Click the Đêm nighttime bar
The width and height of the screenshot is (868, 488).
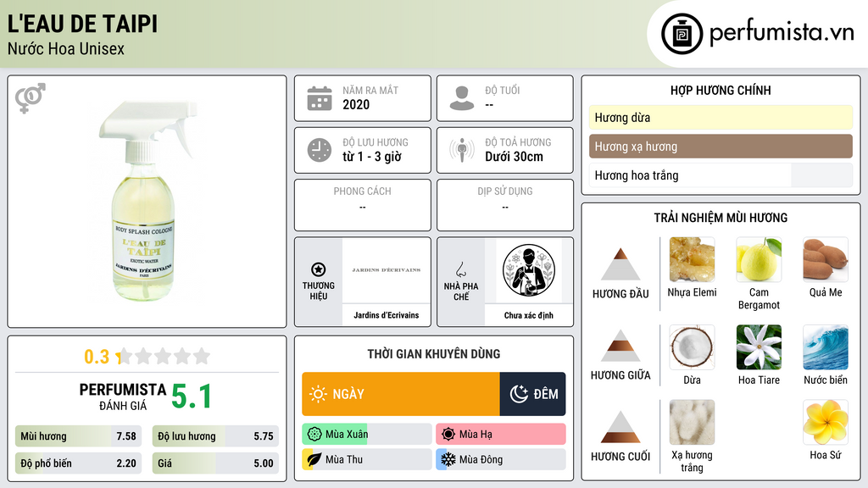point(532,394)
